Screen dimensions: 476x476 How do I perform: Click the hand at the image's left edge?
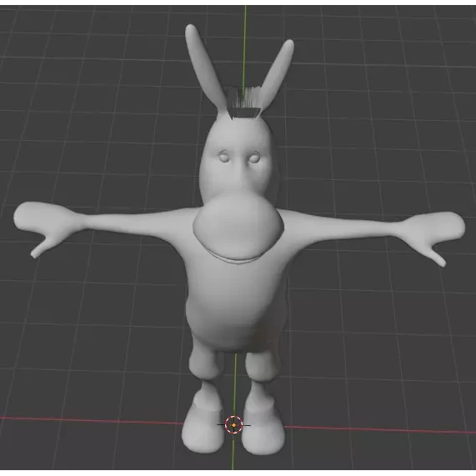click(x=46, y=226)
